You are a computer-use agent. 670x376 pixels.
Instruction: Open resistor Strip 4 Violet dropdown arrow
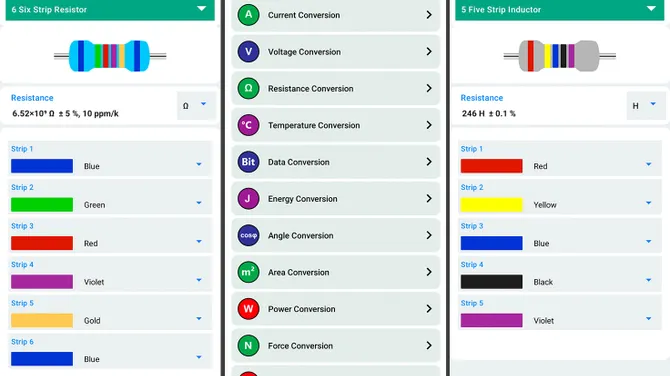[x=199, y=280]
